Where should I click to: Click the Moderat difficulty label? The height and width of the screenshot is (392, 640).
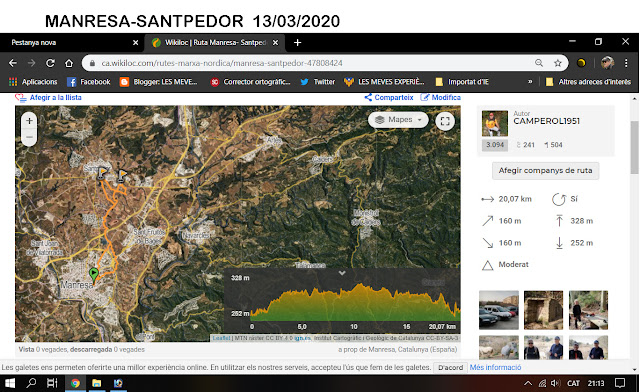click(x=513, y=264)
